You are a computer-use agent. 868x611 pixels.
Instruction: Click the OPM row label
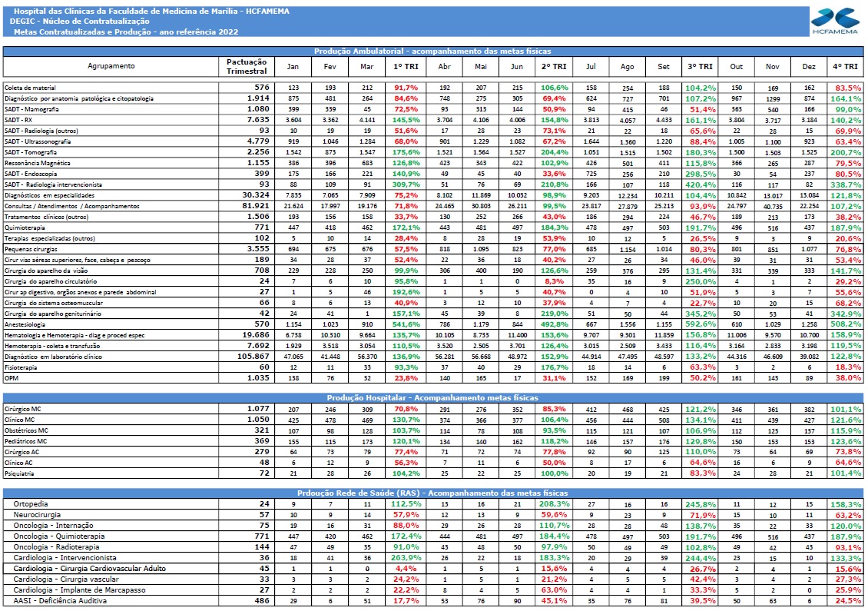tap(11, 378)
